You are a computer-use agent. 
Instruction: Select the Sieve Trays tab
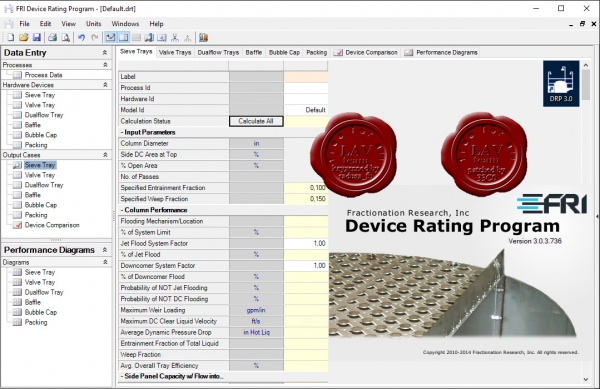[x=136, y=52]
